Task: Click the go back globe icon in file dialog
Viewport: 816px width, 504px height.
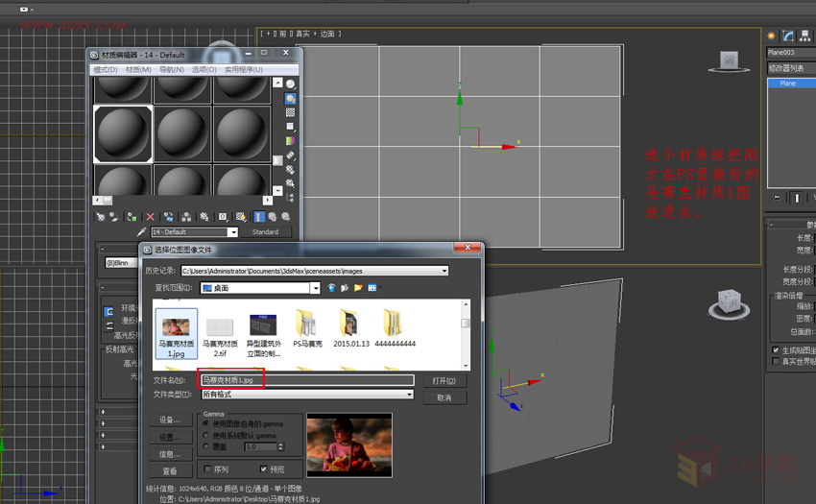Action: [x=331, y=287]
